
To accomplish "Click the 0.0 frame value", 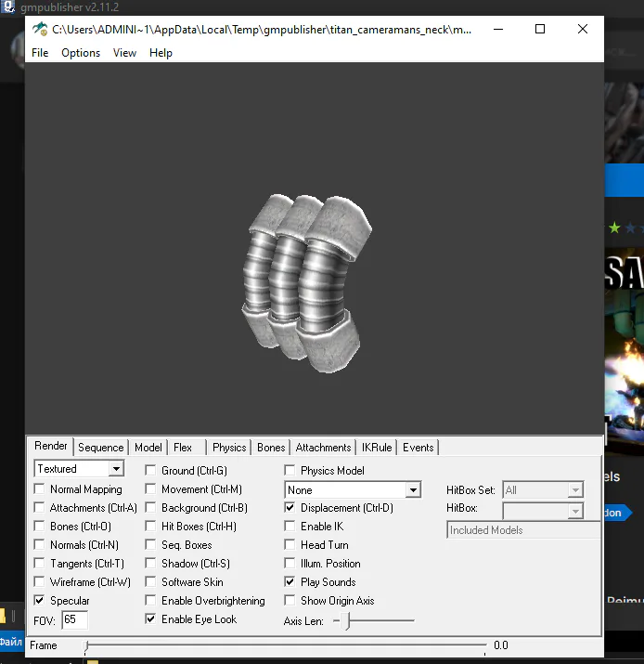I will click(x=501, y=645).
